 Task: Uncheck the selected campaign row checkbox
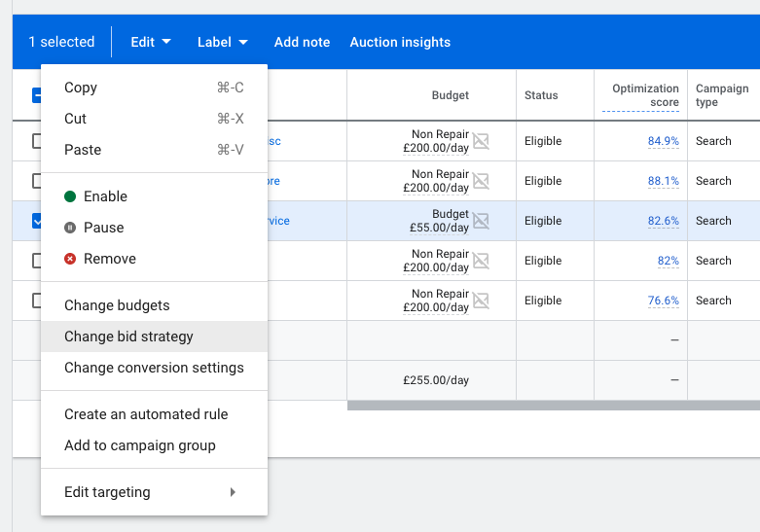(37, 221)
